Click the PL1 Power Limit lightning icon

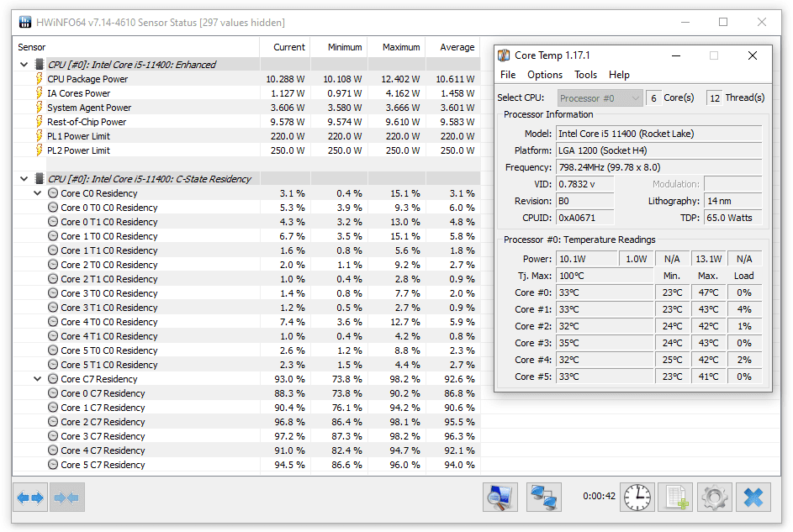(39, 136)
